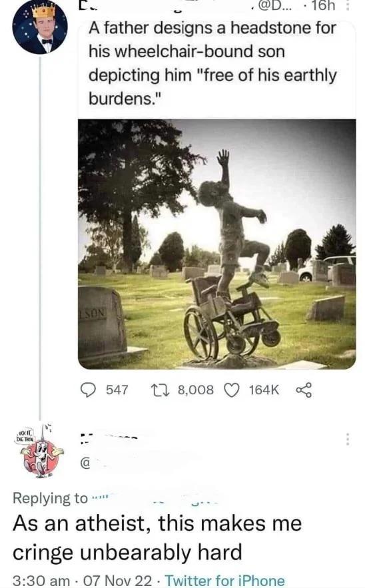This screenshot has height=588, width=365.
Task: Like the headstone tweet with heart icon
Action: (231, 390)
